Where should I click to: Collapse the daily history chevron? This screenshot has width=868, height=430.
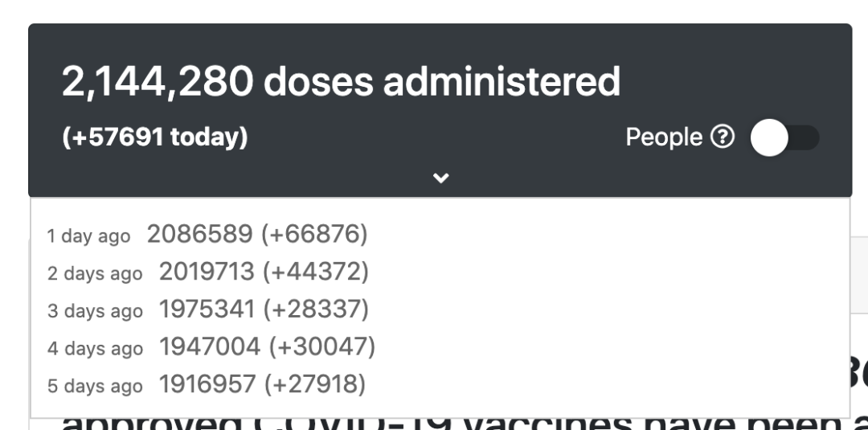pos(440,178)
